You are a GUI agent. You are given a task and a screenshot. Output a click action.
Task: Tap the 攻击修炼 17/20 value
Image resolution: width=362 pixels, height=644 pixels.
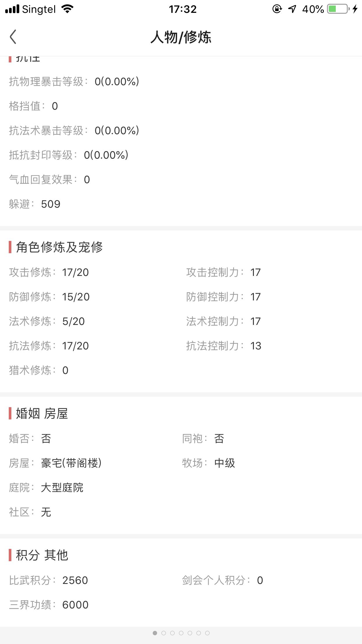pyautogui.click(x=75, y=272)
